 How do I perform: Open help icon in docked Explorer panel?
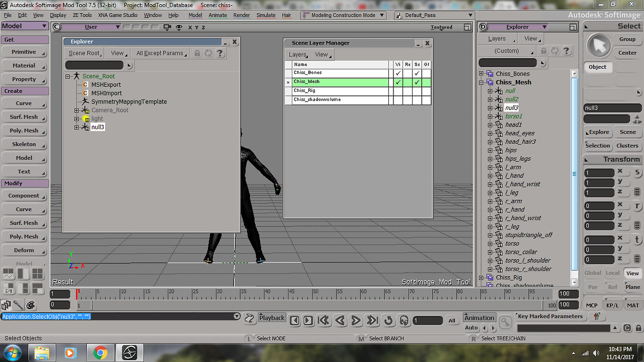[567, 51]
